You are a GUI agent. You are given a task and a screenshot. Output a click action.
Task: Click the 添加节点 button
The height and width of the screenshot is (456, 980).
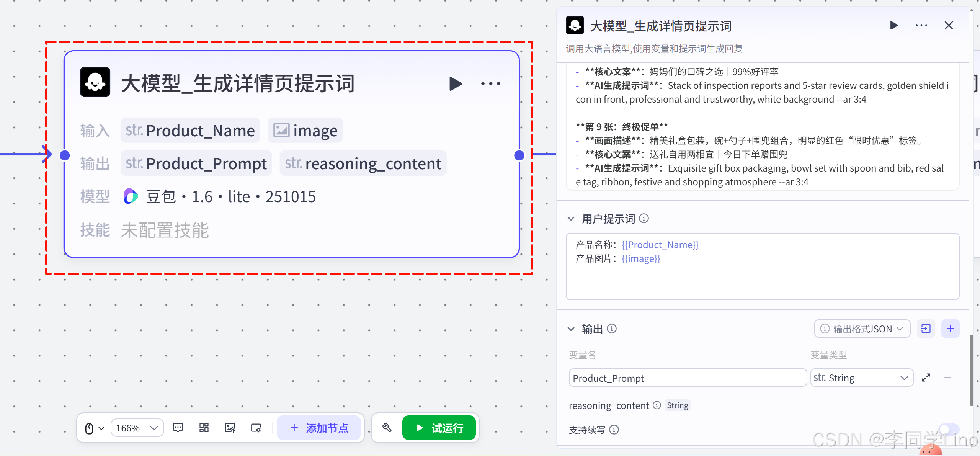click(319, 428)
